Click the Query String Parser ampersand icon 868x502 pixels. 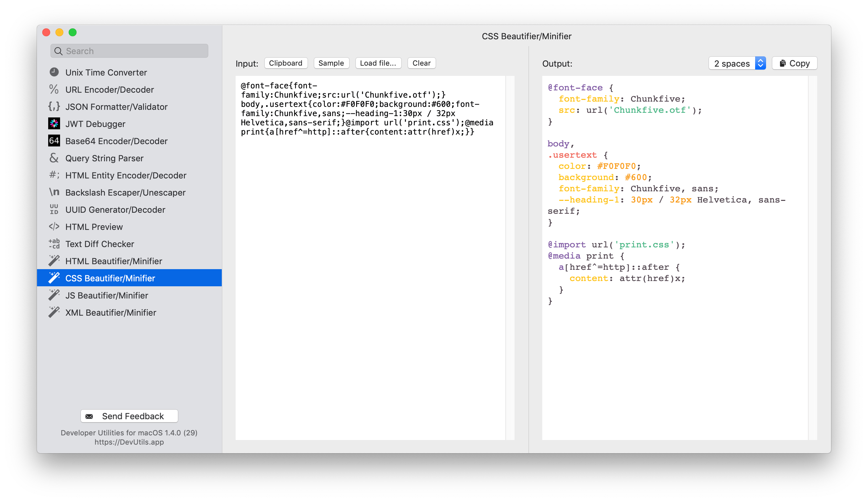pyautogui.click(x=54, y=158)
